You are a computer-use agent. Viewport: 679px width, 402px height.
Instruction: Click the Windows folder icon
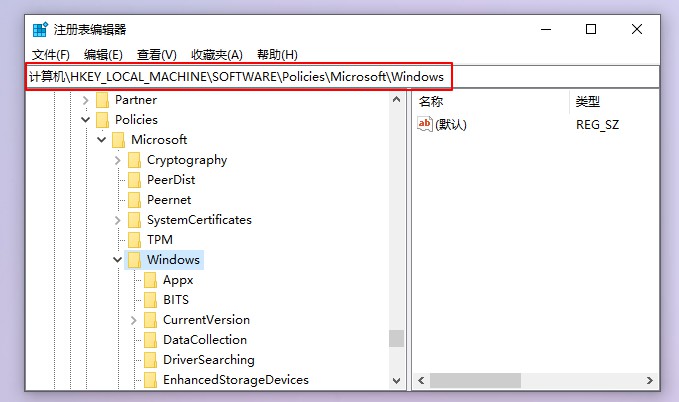(x=135, y=260)
